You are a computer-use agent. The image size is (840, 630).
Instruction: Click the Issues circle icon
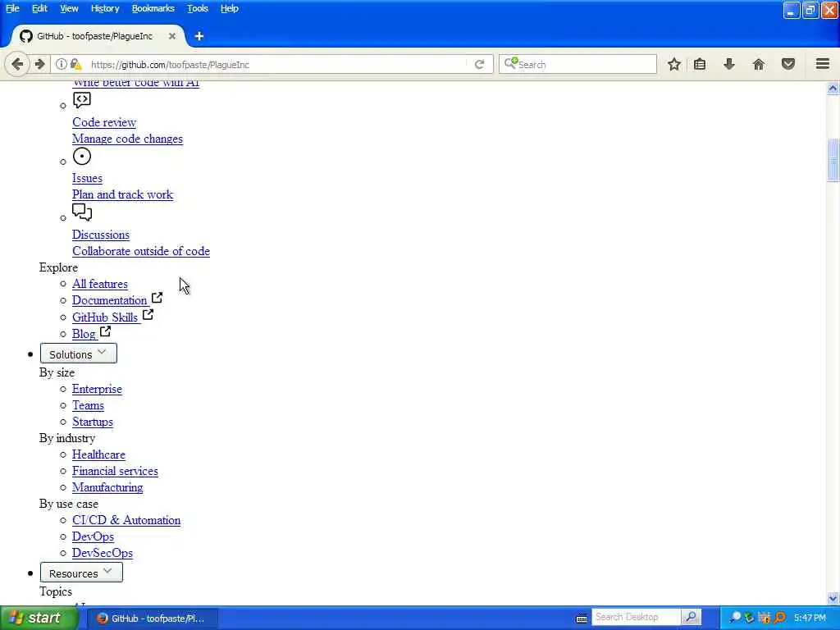(x=82, y=157)
